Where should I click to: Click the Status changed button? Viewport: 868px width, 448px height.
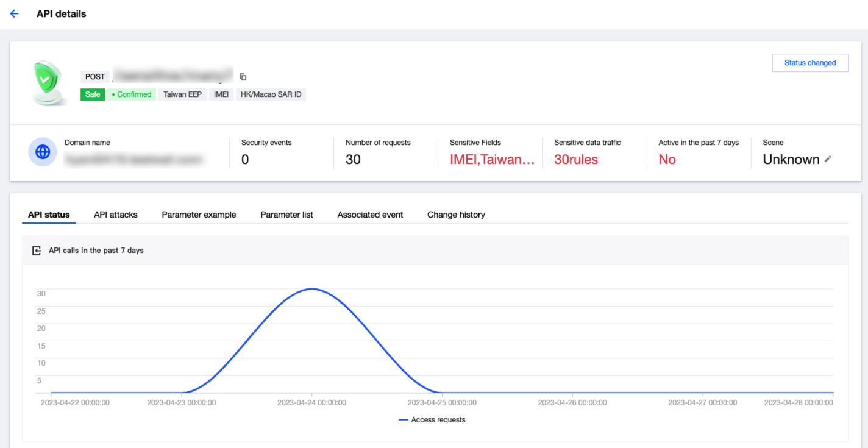(x=810, y=63)
